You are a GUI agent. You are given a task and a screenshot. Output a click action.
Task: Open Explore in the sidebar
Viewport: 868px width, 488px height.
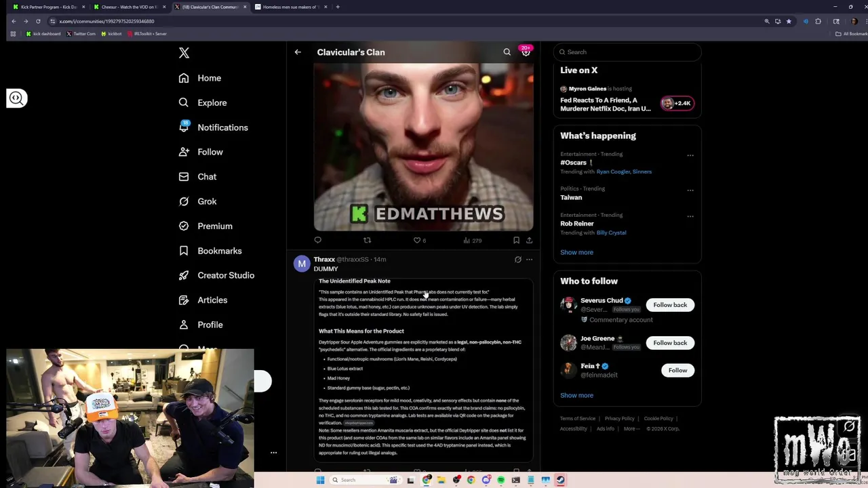click(203, 102)
